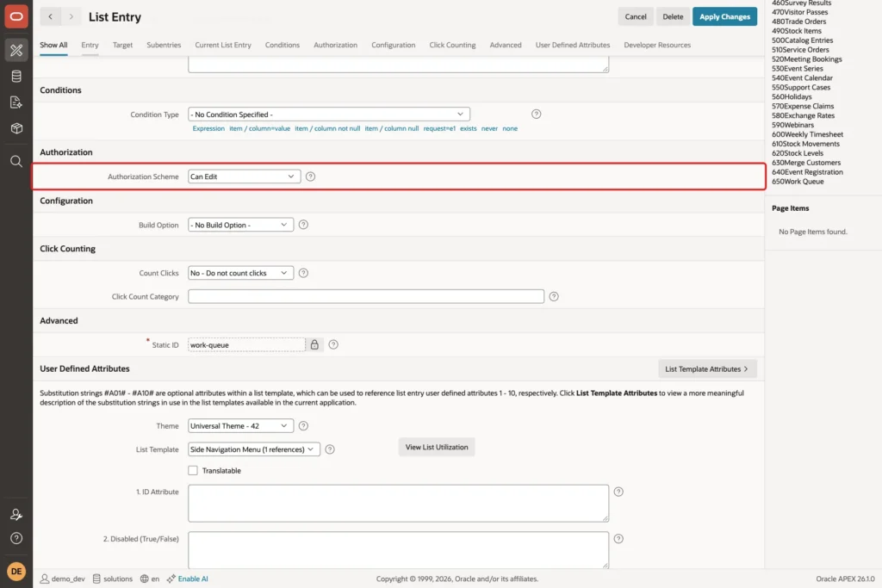Image resolution: width=882 pixels, height=588 pixels.
Task: Switch to the User Defined Attributes tab
Action: [x=573, y=45]
